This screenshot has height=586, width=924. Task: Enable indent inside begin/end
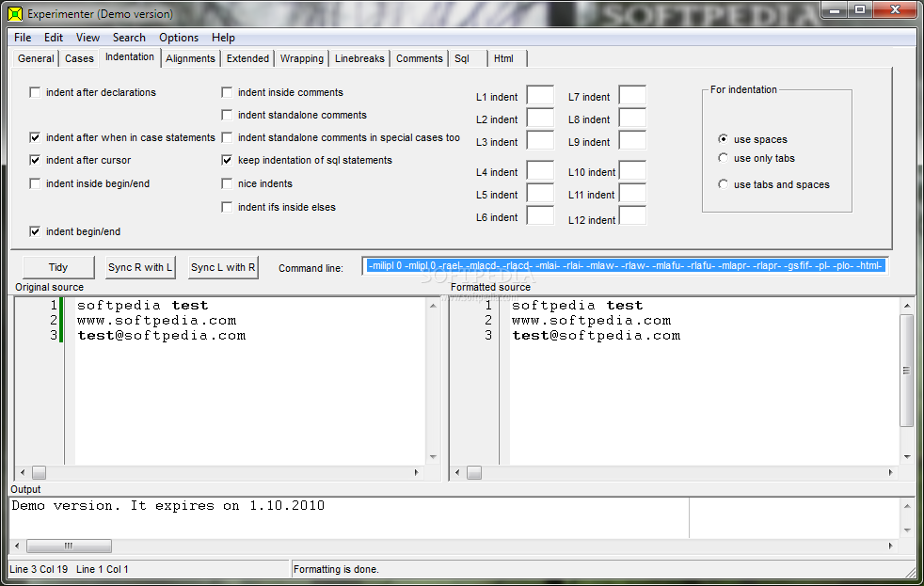click(x=35, y=183)
